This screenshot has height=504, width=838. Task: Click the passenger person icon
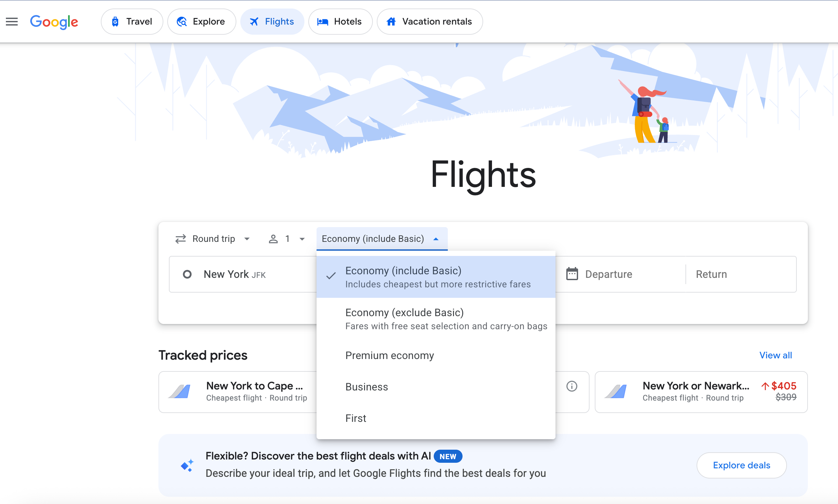tap(273, 239)
